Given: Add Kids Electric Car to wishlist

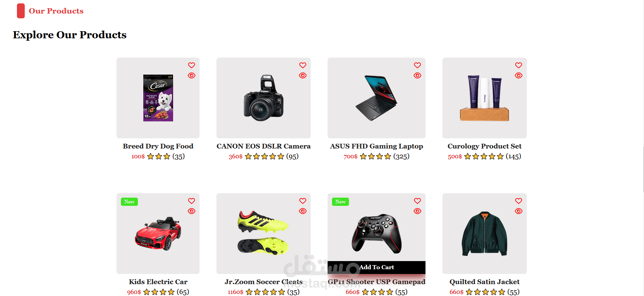Looking at the screenshot, I should pyautogui.click(x=191, y=201).
